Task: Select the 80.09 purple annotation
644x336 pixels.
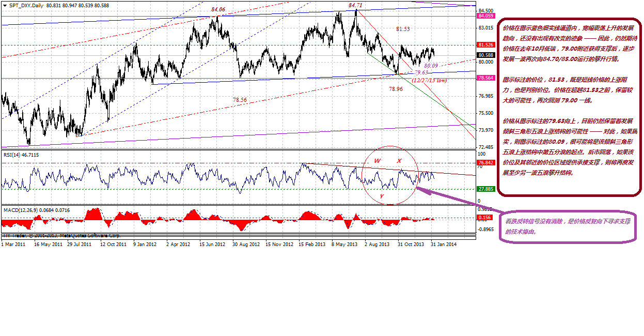Action: click(x=431, y=66)
